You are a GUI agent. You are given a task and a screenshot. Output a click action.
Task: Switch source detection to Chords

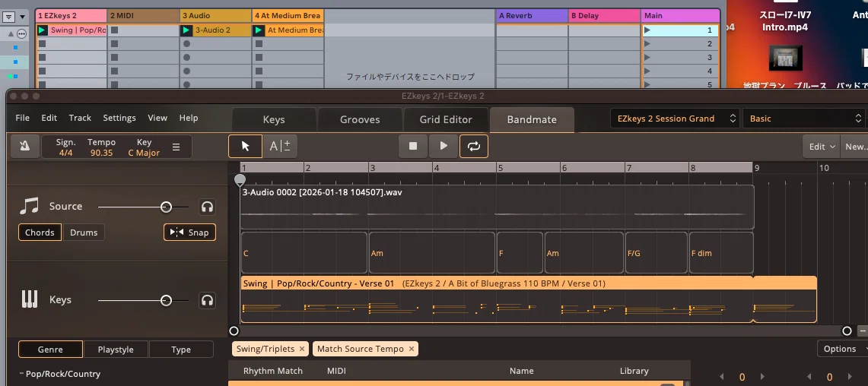click(40, 233)
